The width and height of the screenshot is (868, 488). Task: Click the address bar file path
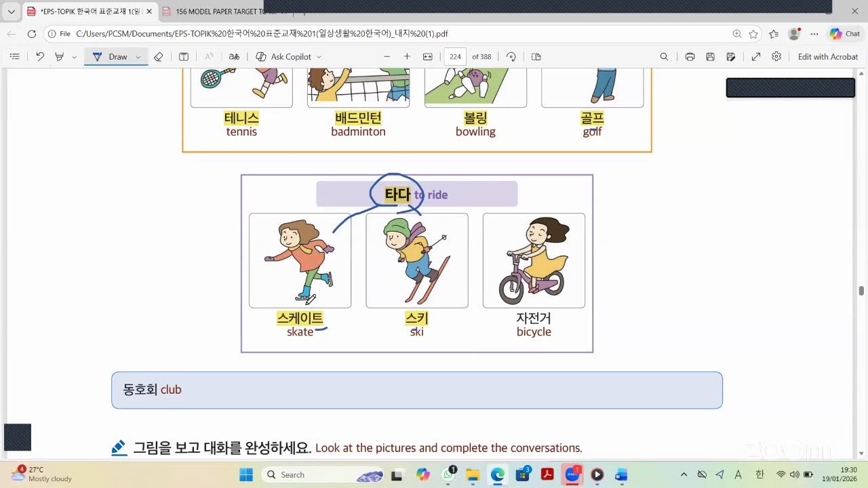(x=262, y=34)
